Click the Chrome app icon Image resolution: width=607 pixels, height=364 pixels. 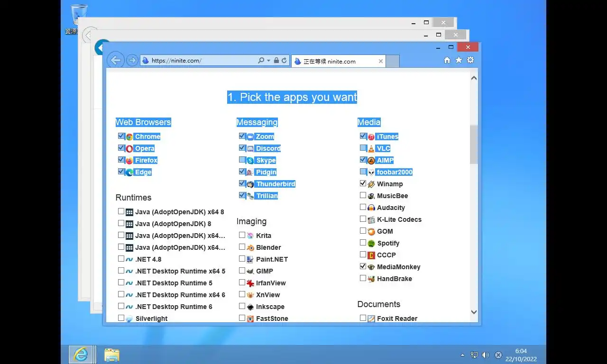129,136
